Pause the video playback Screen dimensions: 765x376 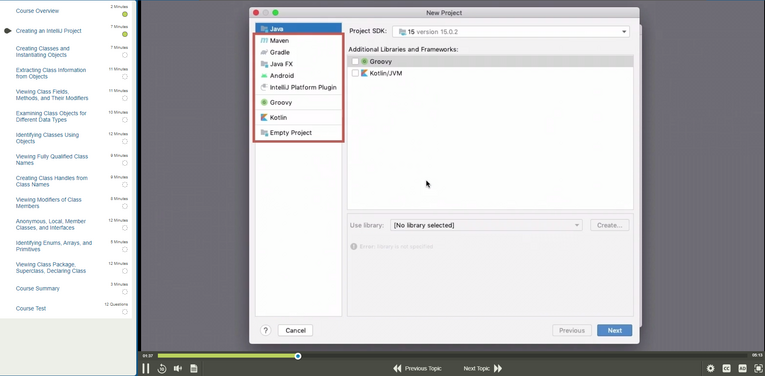pos(145,368)
